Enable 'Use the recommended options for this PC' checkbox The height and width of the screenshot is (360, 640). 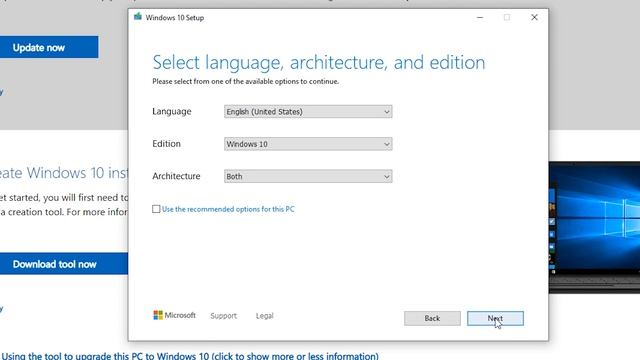point(156,209)
